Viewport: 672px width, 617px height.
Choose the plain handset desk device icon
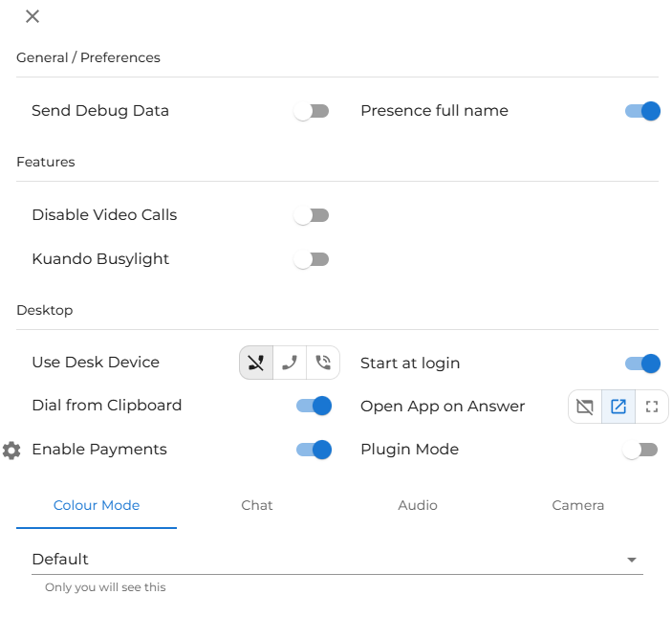click(290, 363)
